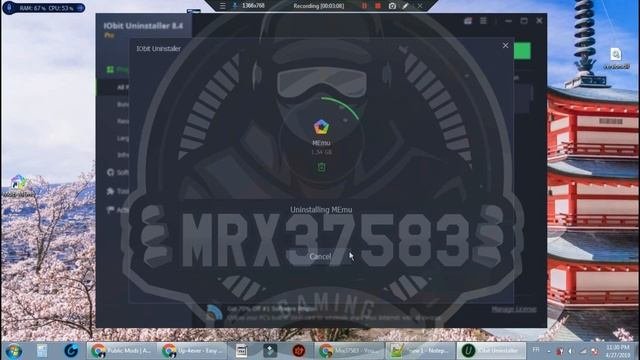Open the dark teal taskbar icon
Viewport: 640px width, 360px height.
(270, 351)
